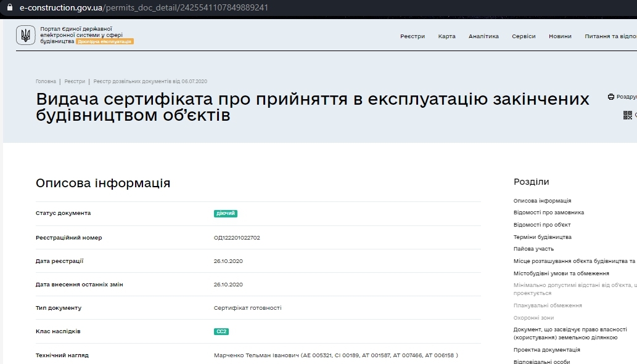Open the Новини menu item
This screenshot has height=364, width=637.
pyautogui.click(x=560, y=36)
